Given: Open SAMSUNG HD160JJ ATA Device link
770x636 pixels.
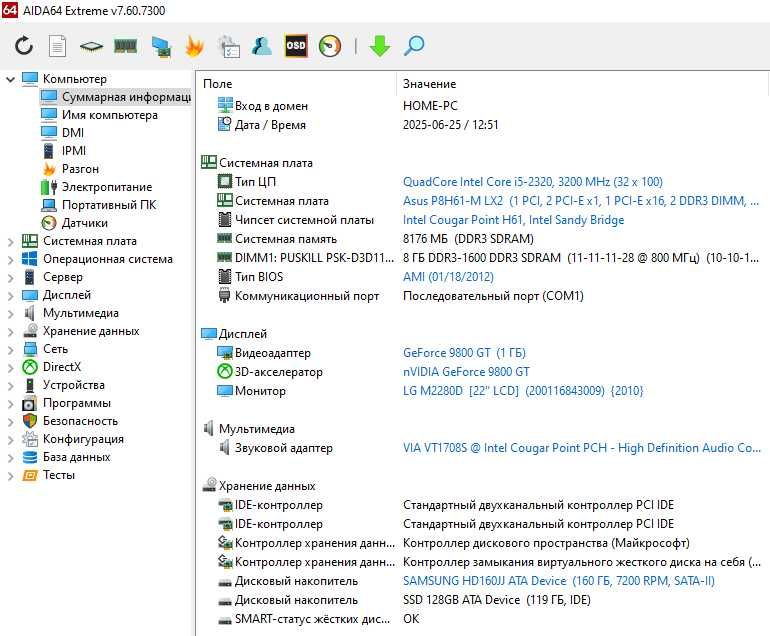Looking at the screenshot, I should 558,581.
